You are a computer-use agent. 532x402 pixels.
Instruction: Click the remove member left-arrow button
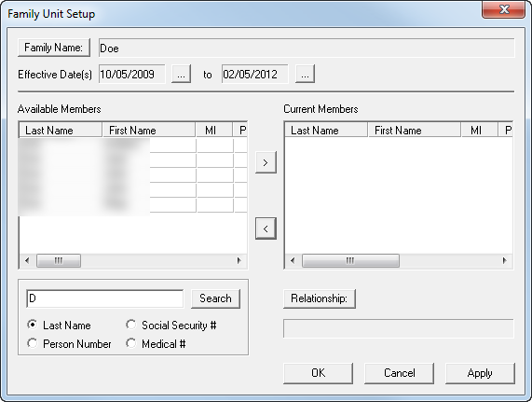point(266,229)
